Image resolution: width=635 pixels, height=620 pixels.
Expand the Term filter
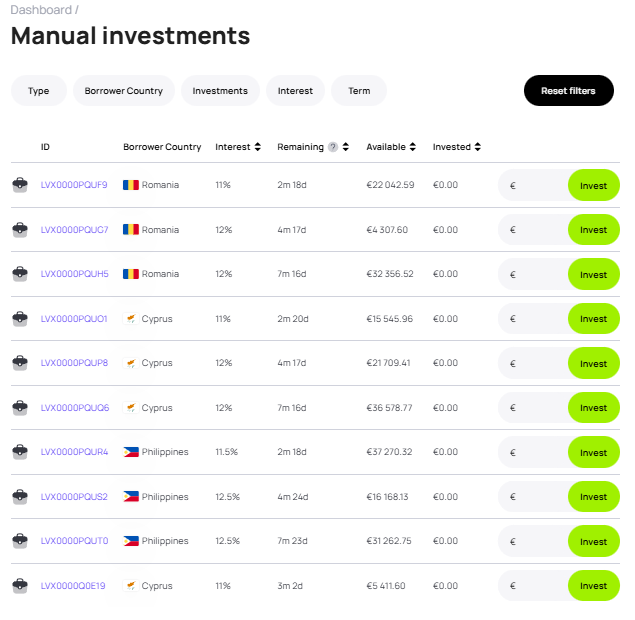[359, 91]
